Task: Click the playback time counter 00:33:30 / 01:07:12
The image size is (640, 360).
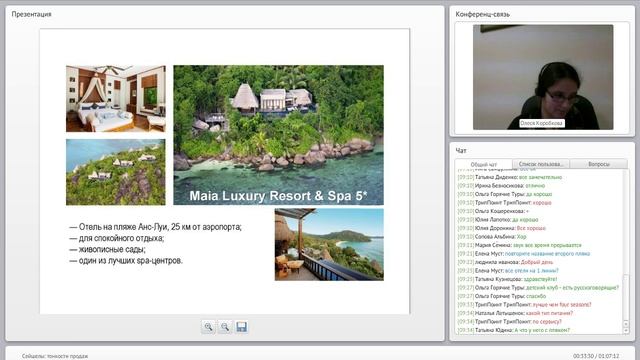Action: pyautogui.click(x=596, y=356)
